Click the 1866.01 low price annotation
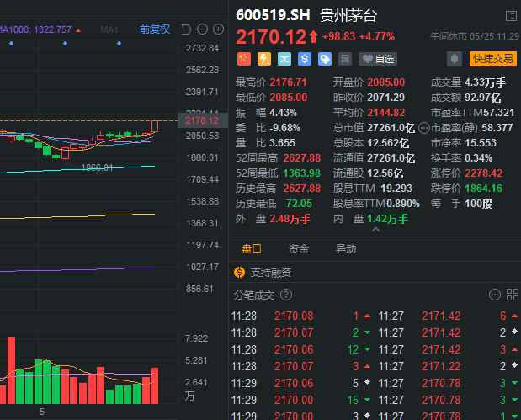 (x=97, y=167)
